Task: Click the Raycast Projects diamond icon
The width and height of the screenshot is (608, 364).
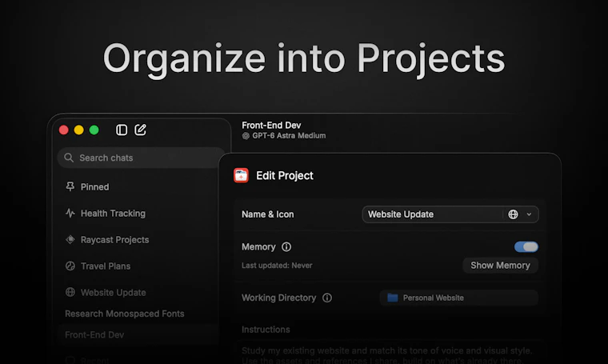Action: [70, 239]
